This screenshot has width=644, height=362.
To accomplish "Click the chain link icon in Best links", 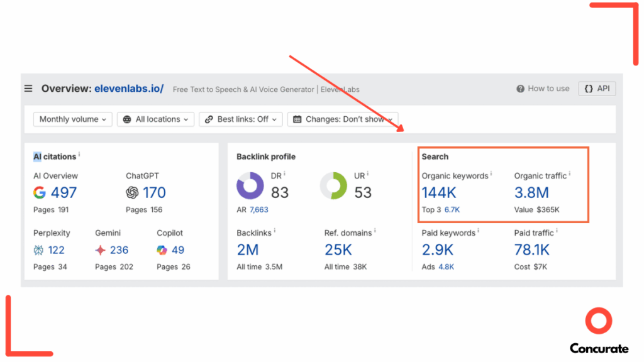I will click(209, 119).
